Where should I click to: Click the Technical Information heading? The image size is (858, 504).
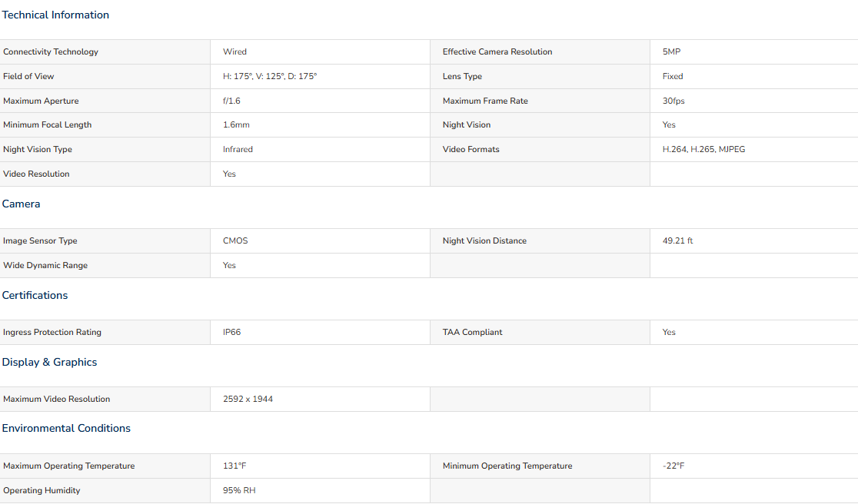coord(55,15)
